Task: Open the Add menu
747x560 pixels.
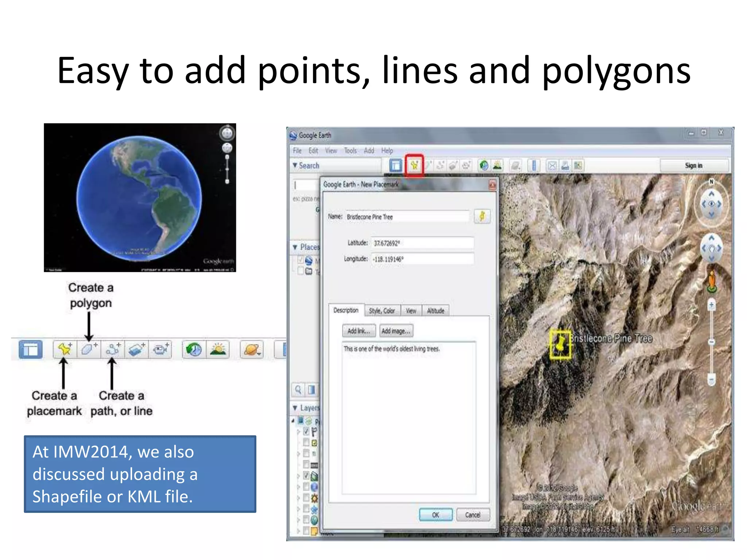Action: [369, 151]
